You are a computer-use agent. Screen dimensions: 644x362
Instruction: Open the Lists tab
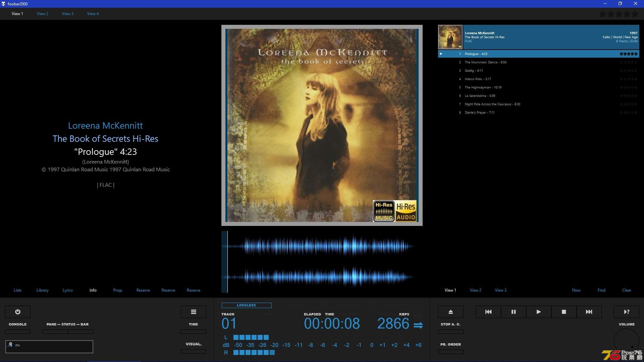17,290
